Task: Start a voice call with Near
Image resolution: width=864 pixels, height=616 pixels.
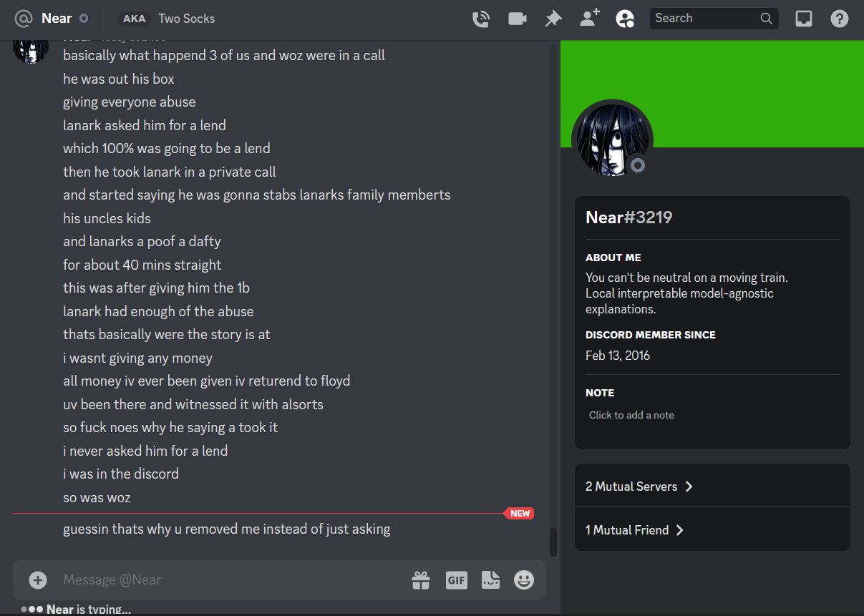Action: 481,19
